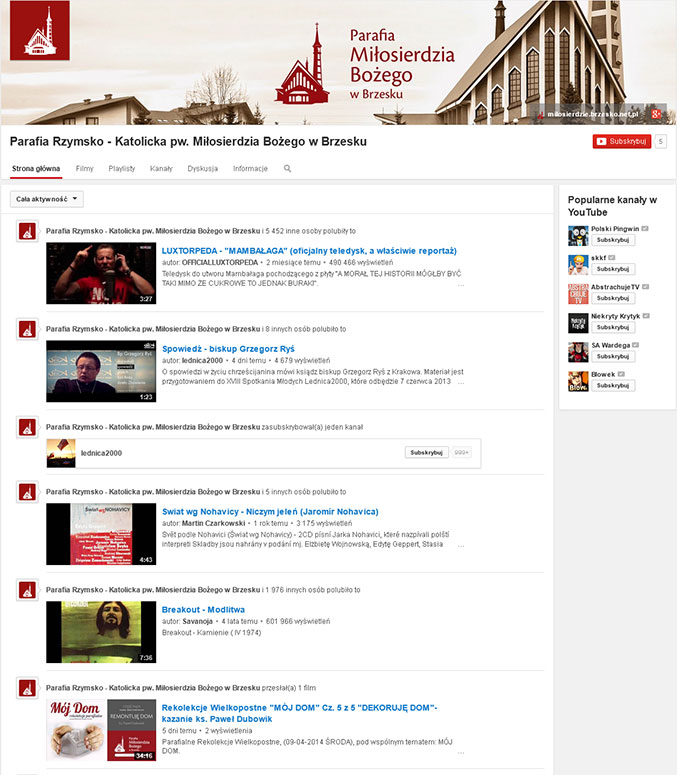
Task: Subscribe to Niekryty Krytyk
Action: (x=613, y=328)
